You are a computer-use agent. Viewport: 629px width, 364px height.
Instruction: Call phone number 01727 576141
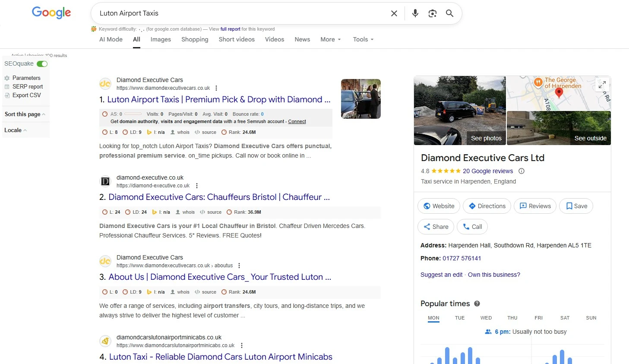click(461, 258)
